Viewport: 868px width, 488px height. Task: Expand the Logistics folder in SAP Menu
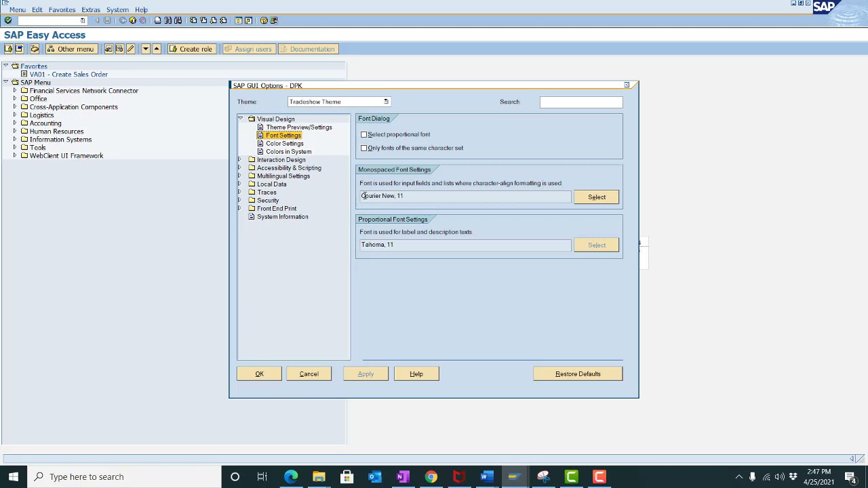point(15,115)
